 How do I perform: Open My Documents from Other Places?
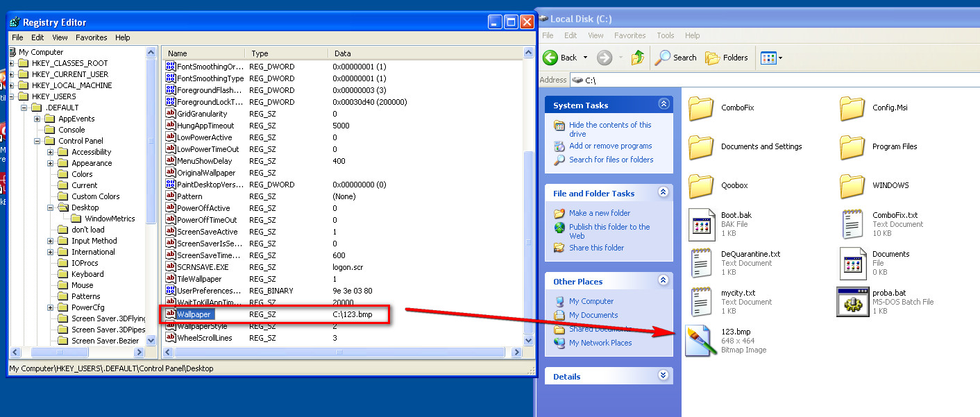593,315
